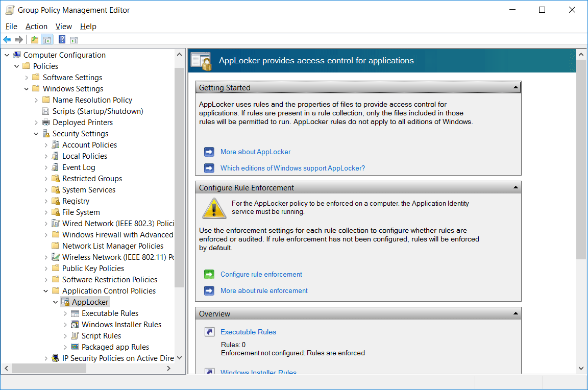Click the Deployed Printers printer icon
The image size is (588, 390).
coord(46,122)
